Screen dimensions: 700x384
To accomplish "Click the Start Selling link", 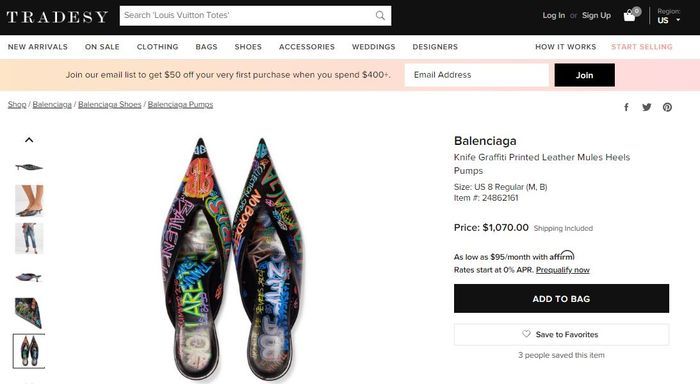I will click(x=642, y=47).
